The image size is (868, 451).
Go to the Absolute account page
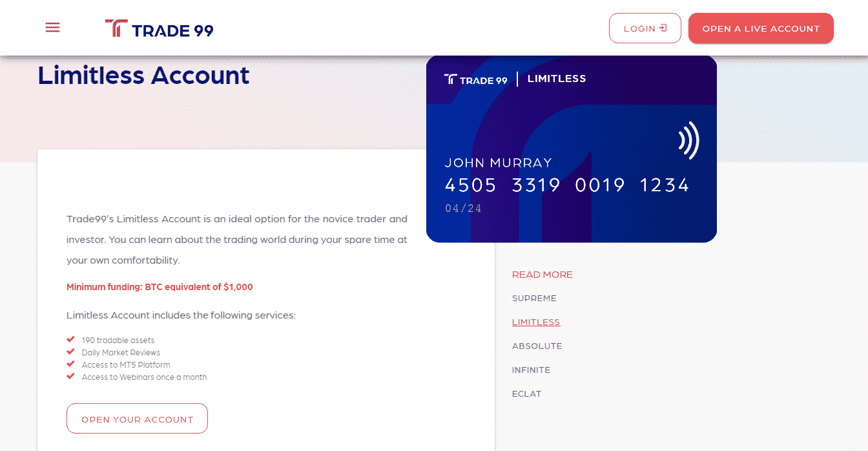tap(537, 346)
